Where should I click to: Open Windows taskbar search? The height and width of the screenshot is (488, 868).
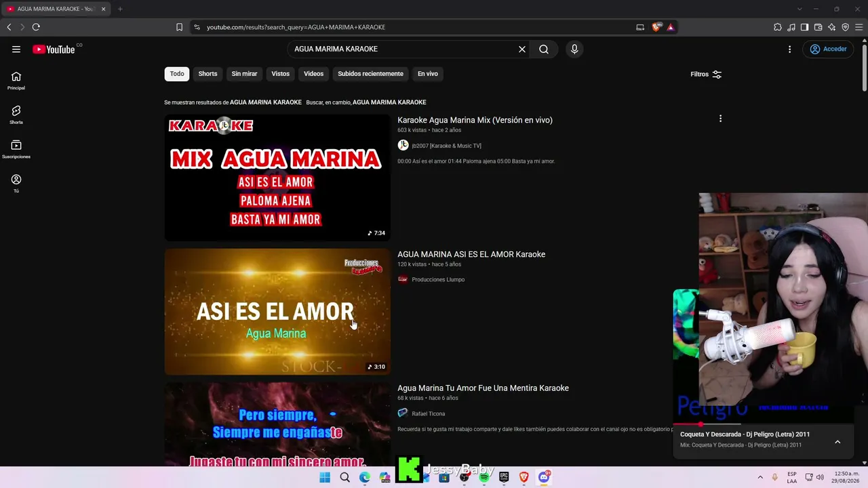pyautogui.click(x=344, y=477)
